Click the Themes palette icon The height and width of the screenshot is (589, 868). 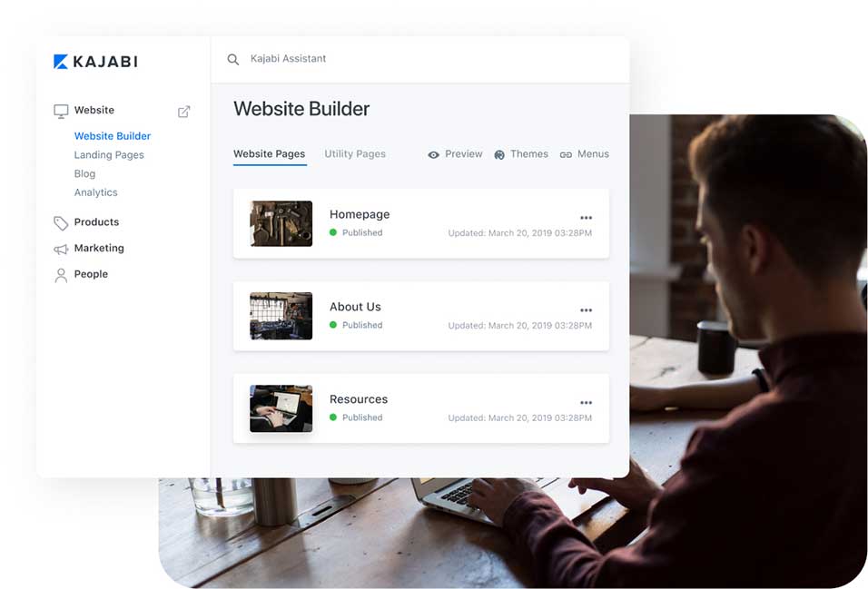point(499,155)
